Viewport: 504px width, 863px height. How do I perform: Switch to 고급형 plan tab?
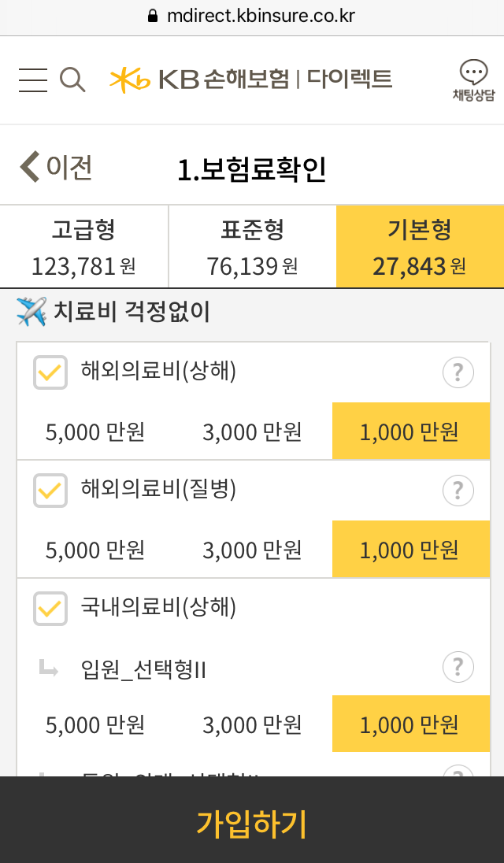83,246
